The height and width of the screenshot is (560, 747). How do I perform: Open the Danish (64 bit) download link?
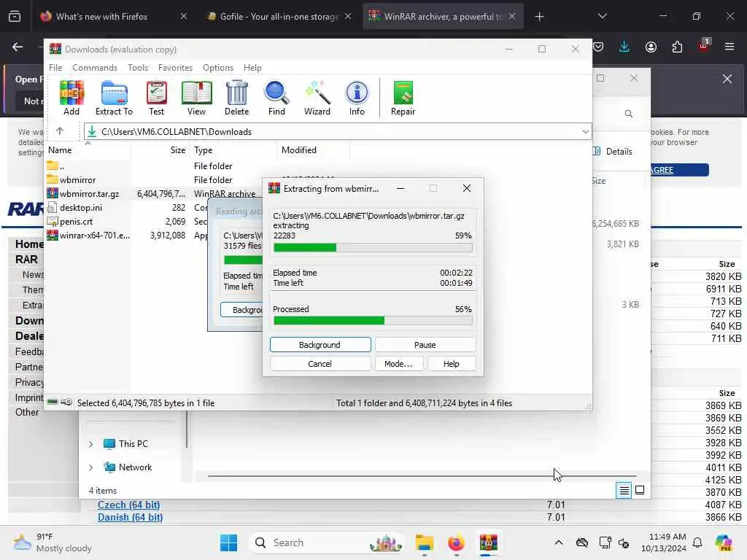click(x=130, y=517)
